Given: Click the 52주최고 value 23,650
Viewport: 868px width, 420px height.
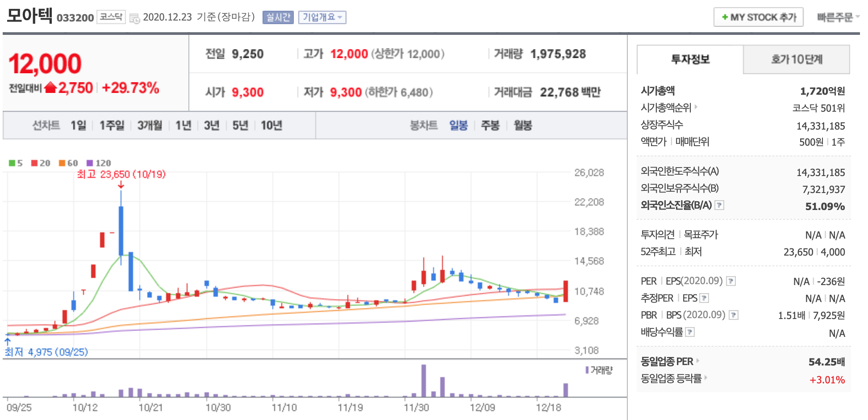Looking at the screenshot, I should tap(798, 252).
